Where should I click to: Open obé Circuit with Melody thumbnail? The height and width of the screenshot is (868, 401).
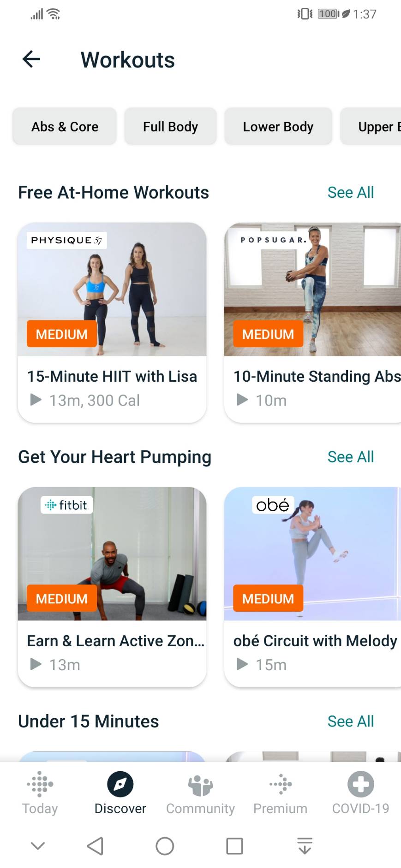coord(312,554)
